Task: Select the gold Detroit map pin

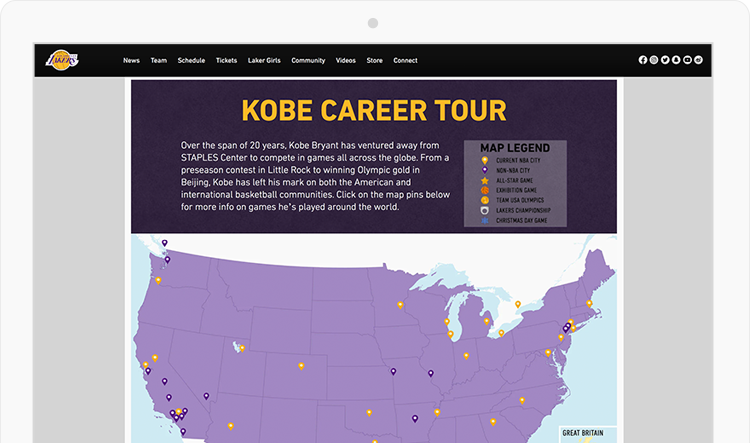Action: (486, 321)
